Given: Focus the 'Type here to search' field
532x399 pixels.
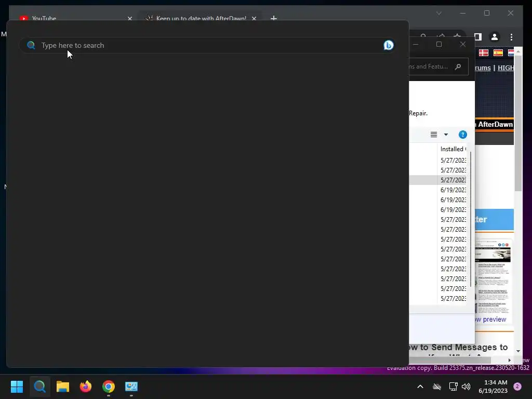Looking at the screenshot, I should pos(207,45).
